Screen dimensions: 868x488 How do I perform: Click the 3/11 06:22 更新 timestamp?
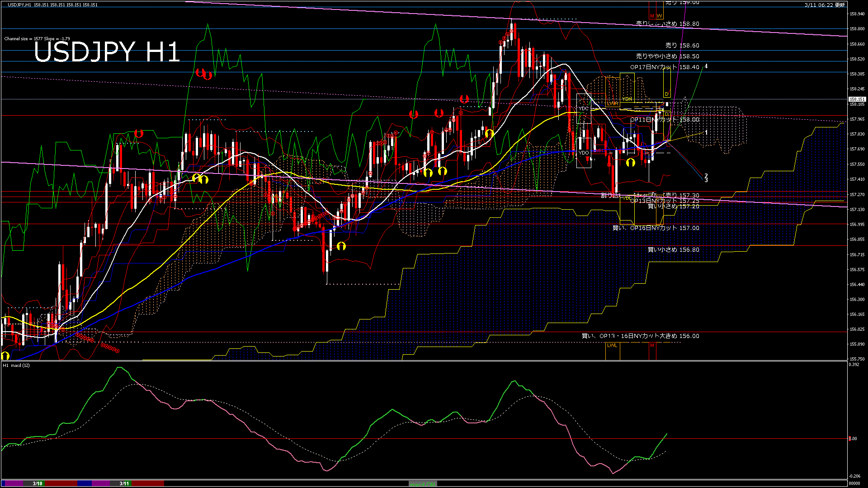tap(825, 5)
